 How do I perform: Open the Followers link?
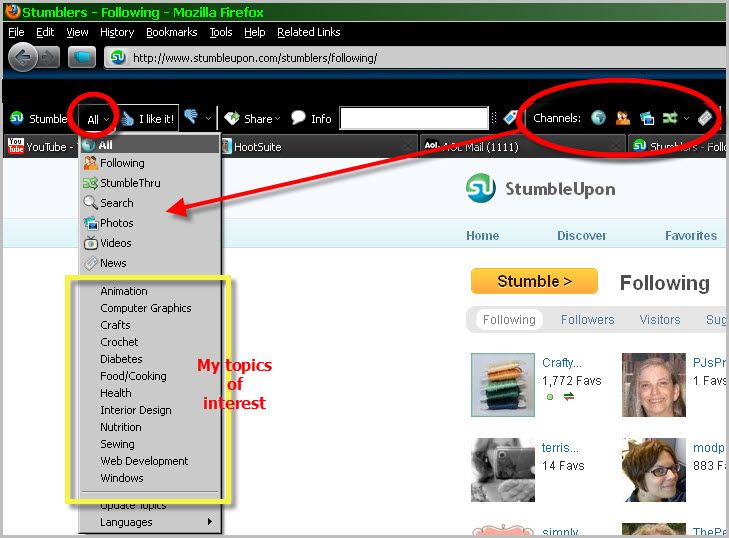click(587, 320)
